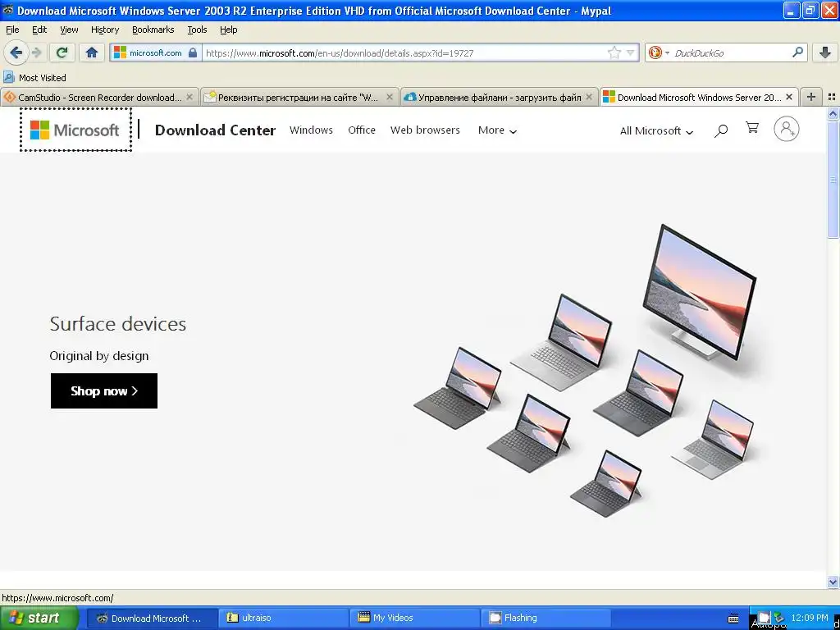Screen dimensions: 840x630
Task: Open the Bookmarks menu
Action: pos(153,30)
